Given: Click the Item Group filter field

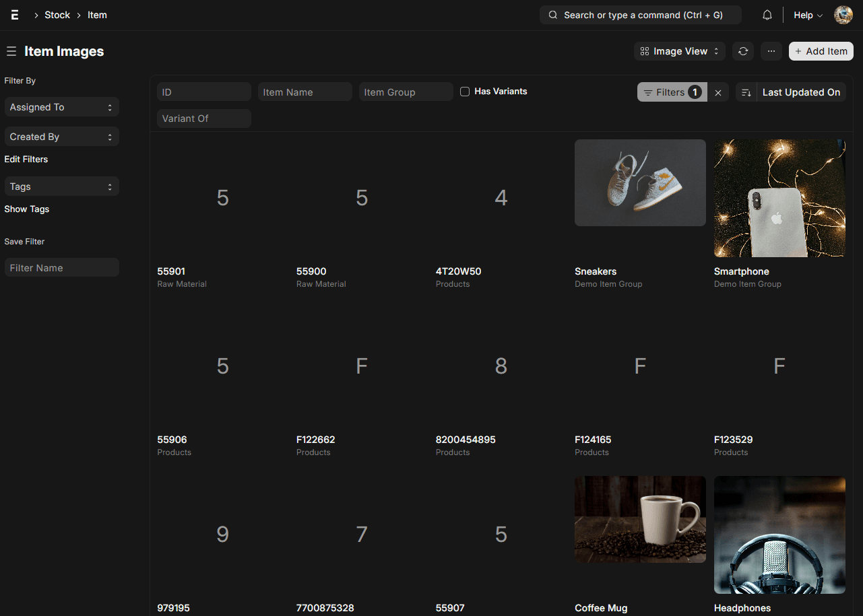Looking at the screenshot, I should tap(406, 92).
